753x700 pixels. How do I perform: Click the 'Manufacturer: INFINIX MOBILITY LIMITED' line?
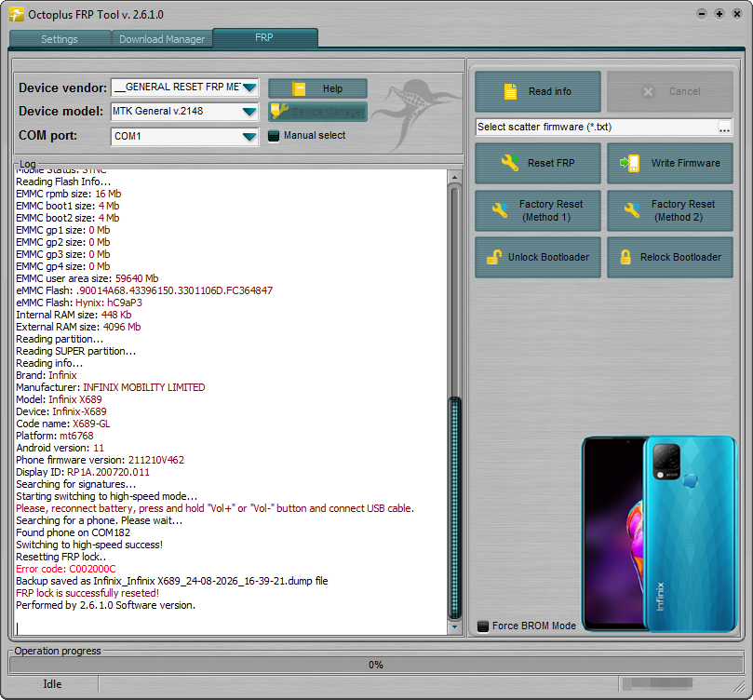pos(111,387)
